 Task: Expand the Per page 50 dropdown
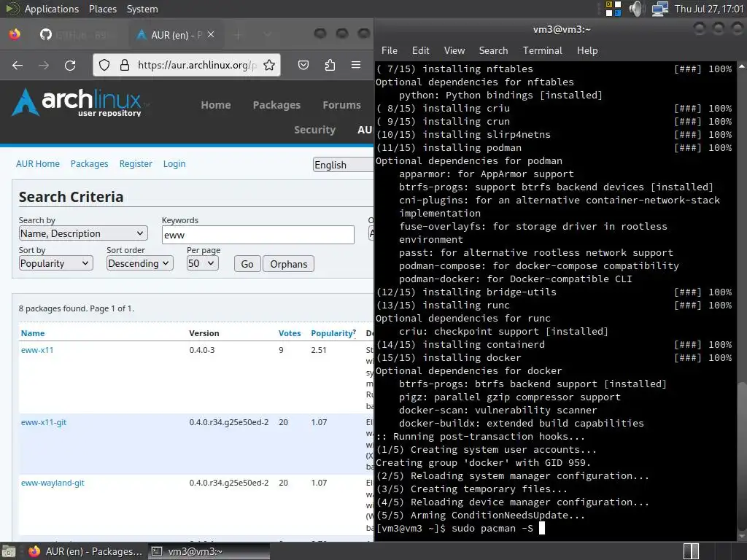(x=203, y=263)
